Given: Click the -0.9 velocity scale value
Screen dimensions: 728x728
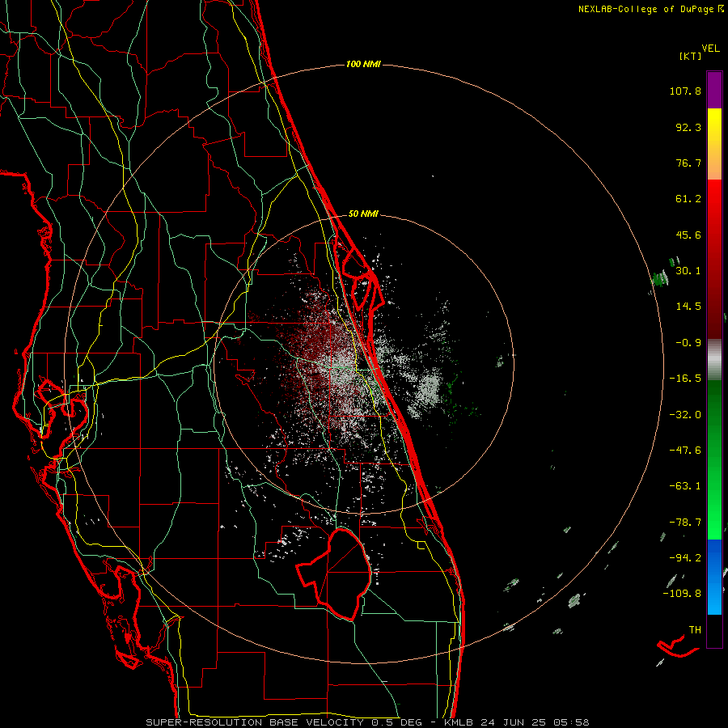Looking at the screenshot, I should click(x=688, y=343).
